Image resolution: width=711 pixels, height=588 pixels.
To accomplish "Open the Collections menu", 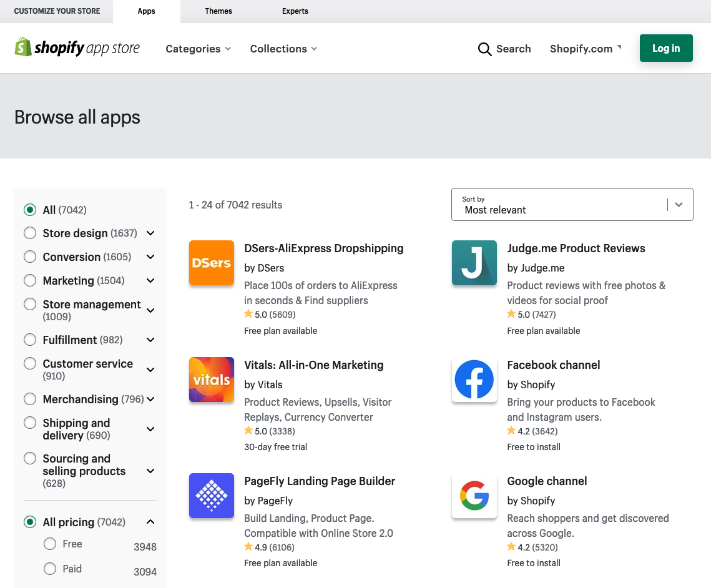I will [283, 49].
